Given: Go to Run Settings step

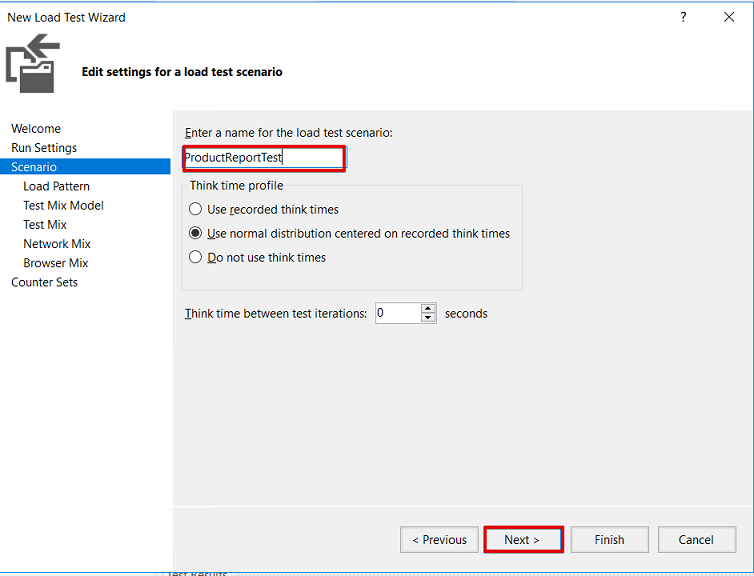Looking at the screenshot, I should [x=44, y=148].
